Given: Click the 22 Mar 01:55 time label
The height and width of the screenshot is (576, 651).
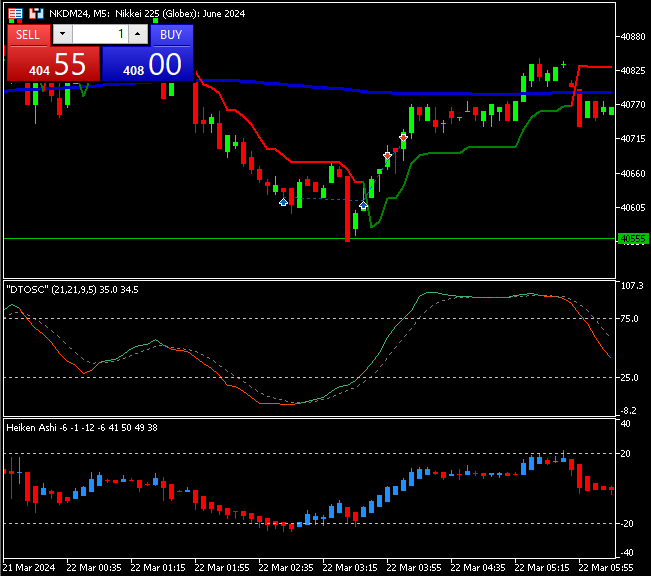Looking at the screenshot, I should (x=222, y=568).
